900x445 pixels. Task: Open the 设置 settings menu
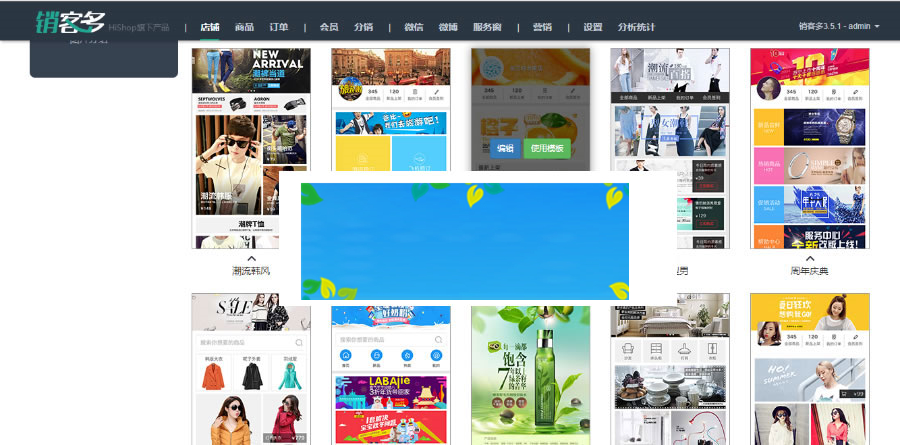point(593,27)
